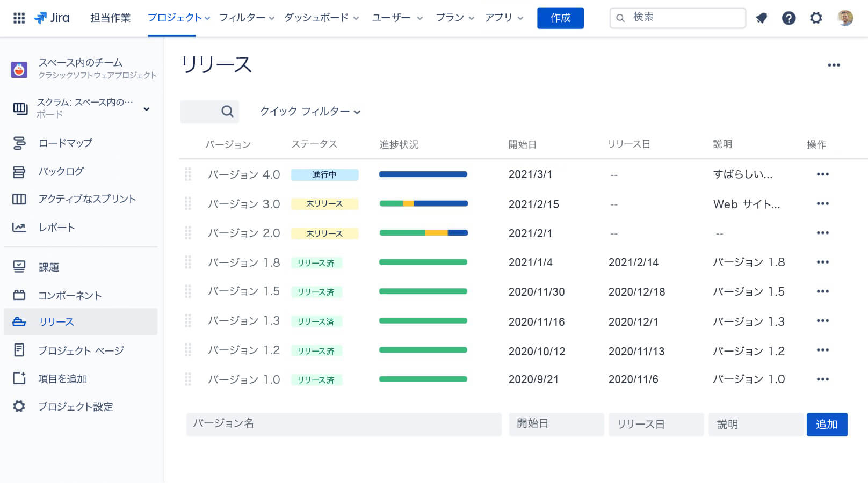Open more actions for バージョン 4.0 row

[x=822, y=174]
